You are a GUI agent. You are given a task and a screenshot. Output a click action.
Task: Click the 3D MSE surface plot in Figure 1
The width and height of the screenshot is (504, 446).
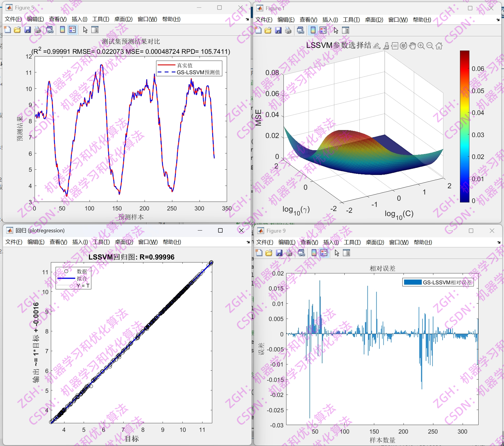point(364,152)
